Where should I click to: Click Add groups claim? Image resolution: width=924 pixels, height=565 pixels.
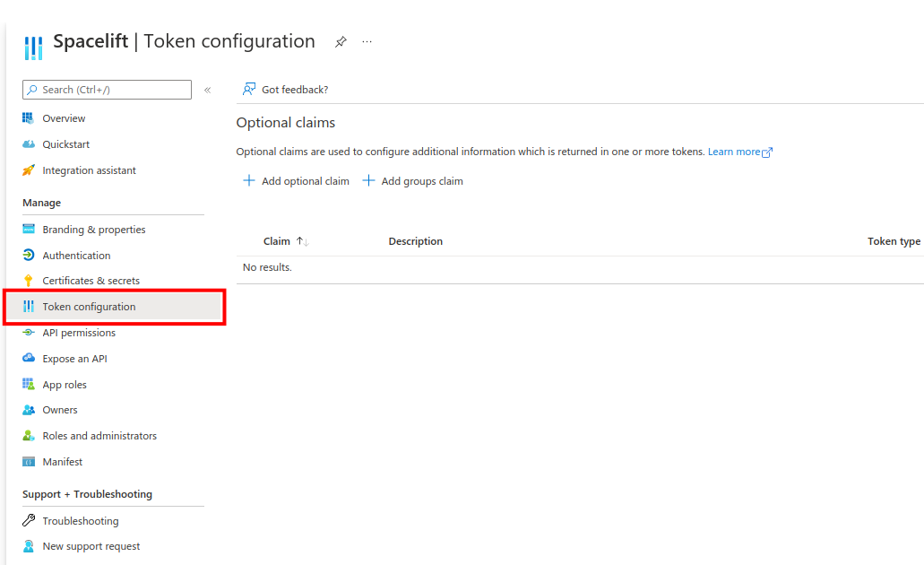412,180
